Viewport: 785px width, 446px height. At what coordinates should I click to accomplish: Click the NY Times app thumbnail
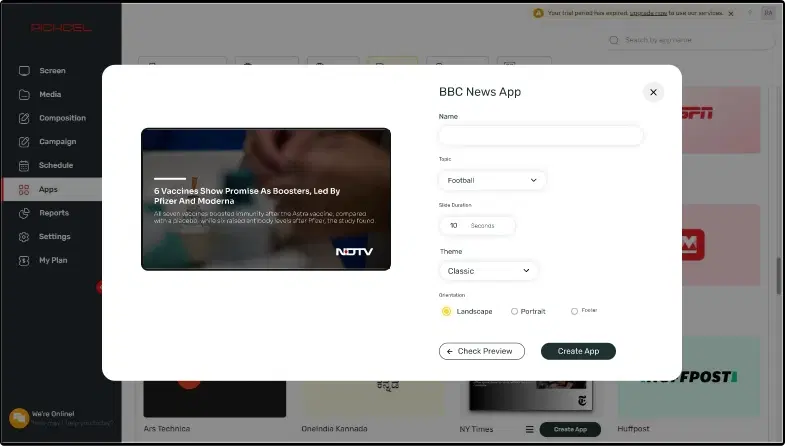coord(531,396)
